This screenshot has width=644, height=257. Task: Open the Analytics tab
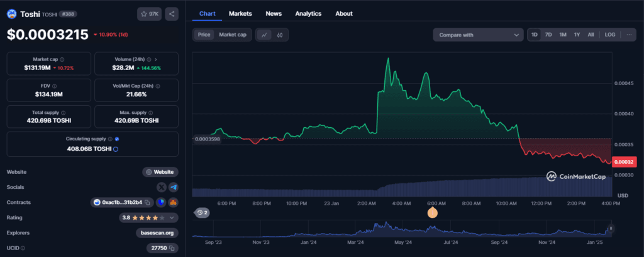pyautogui.click(x=308, y=14)
